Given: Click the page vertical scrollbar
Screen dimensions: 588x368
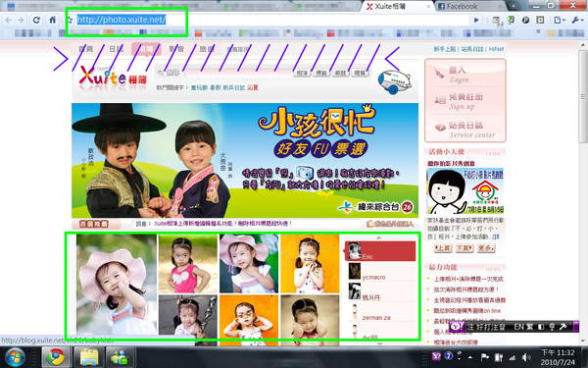Looking at the screenshot, I should tap(583, 96).
